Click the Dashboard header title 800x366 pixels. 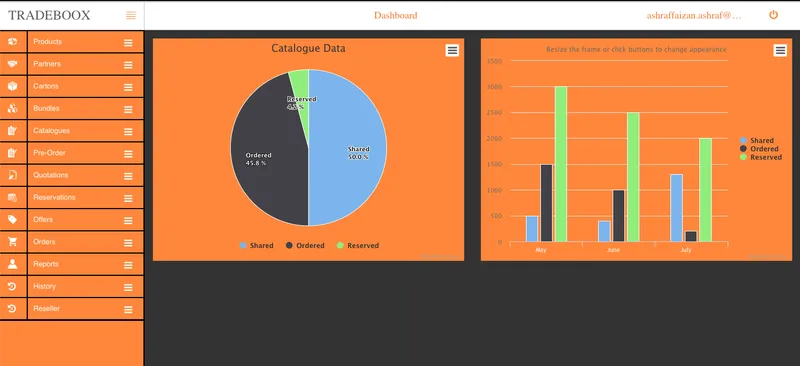pyautogui.click(x=395, y=15)
